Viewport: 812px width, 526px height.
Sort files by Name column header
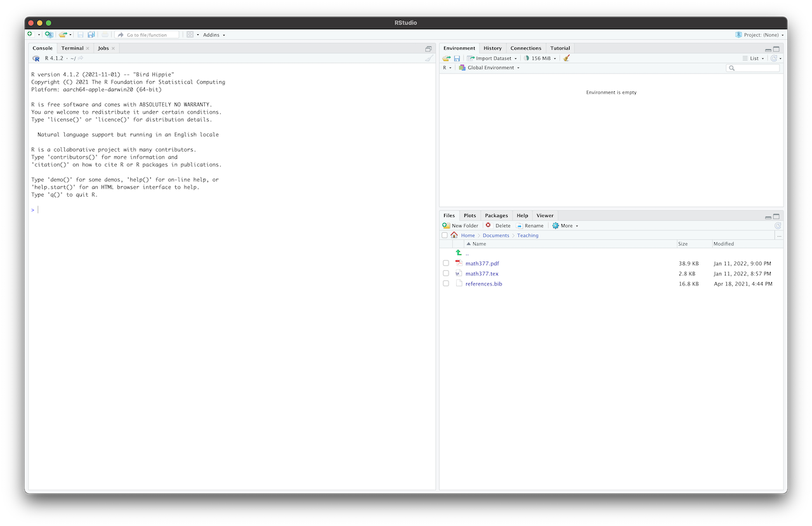tap(571, 244)
